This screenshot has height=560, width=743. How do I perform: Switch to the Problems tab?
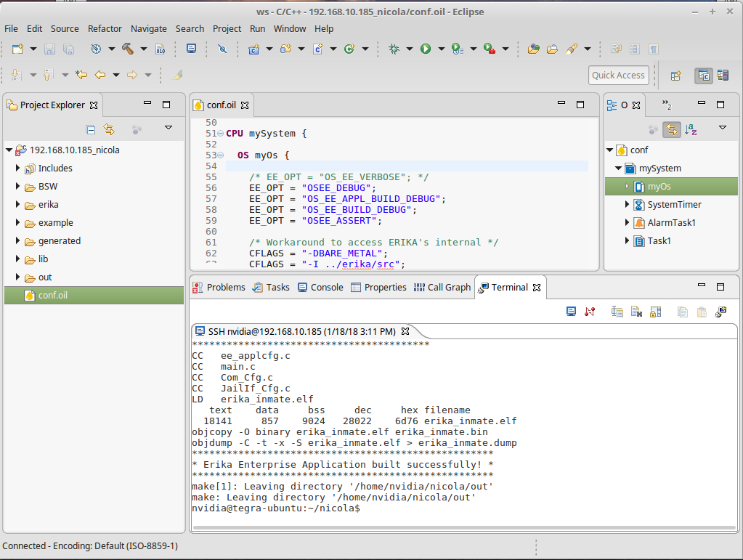coord(219,288)
